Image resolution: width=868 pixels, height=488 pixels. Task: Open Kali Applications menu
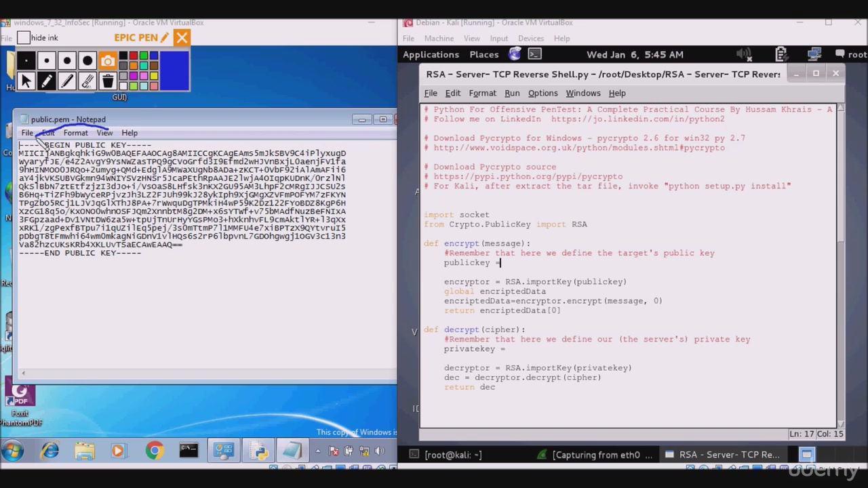(431, 55)
